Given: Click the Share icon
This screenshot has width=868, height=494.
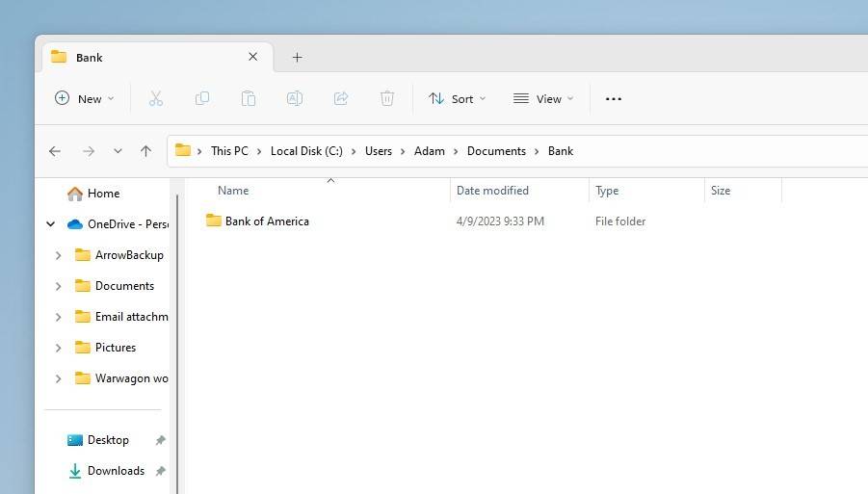Looking at the screenshot, I should (341, 99).
